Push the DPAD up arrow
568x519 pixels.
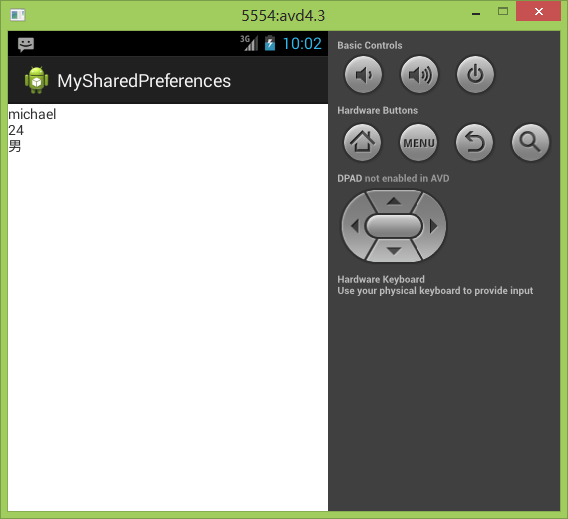(x=394, y=201)
